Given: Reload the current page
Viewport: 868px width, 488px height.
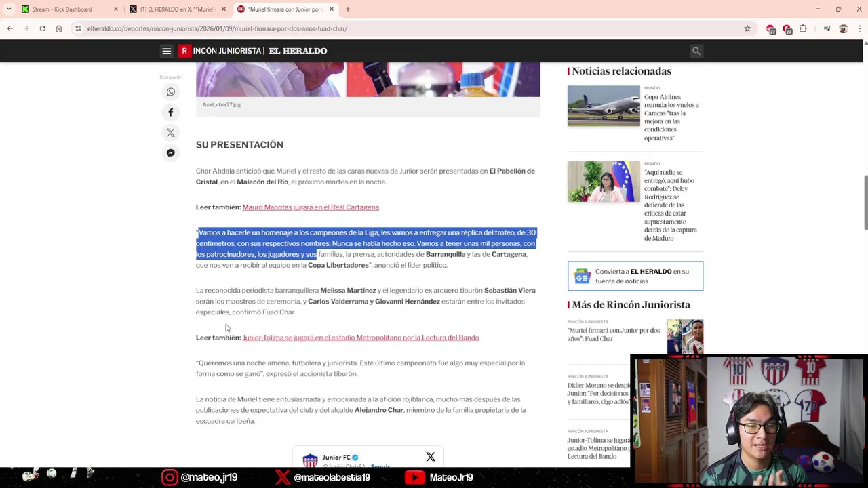Looking at the screenshot, I should [42, 28].
